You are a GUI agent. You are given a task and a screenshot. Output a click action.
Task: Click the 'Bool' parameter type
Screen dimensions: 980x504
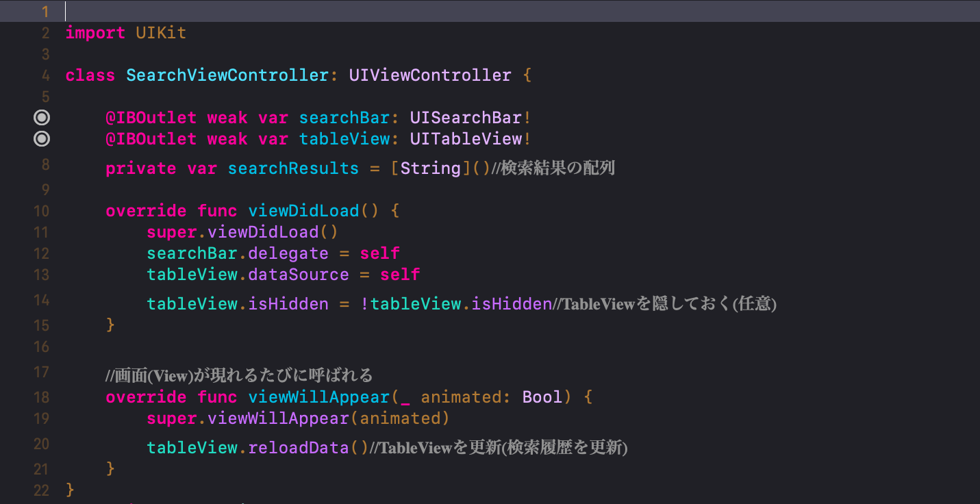pos(542,397)
